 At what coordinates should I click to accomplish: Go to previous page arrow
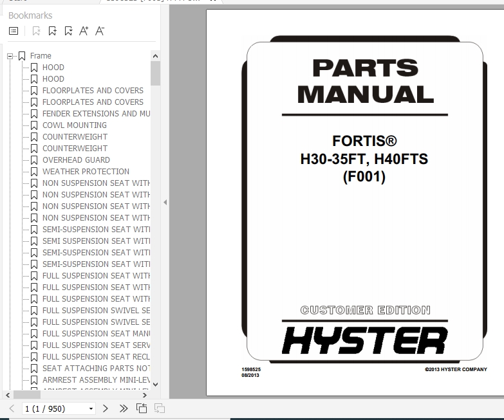tap(12, 408)
